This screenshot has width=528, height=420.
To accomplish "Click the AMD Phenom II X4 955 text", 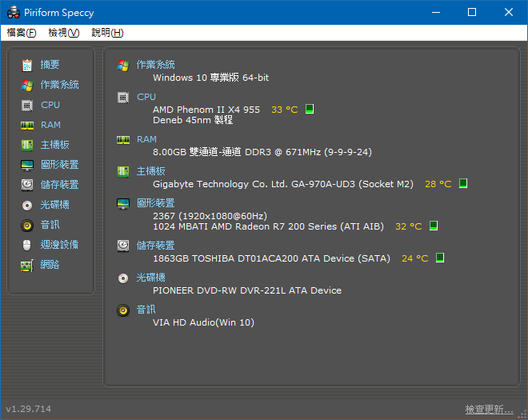I will pos(206,110).
